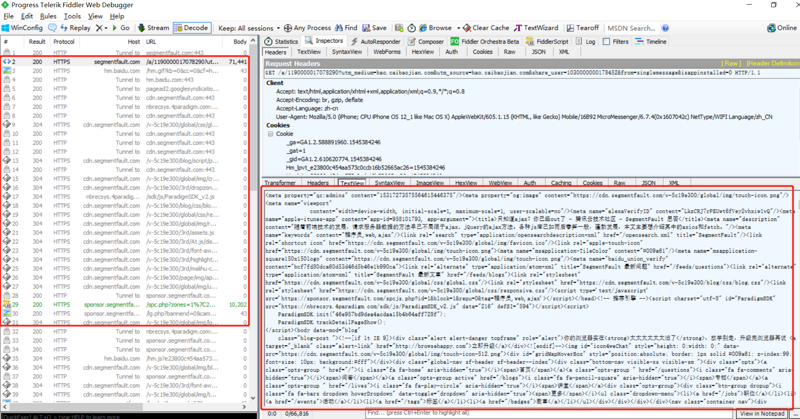Select session 29 sponsor.segmentfault row

(125, 305)
